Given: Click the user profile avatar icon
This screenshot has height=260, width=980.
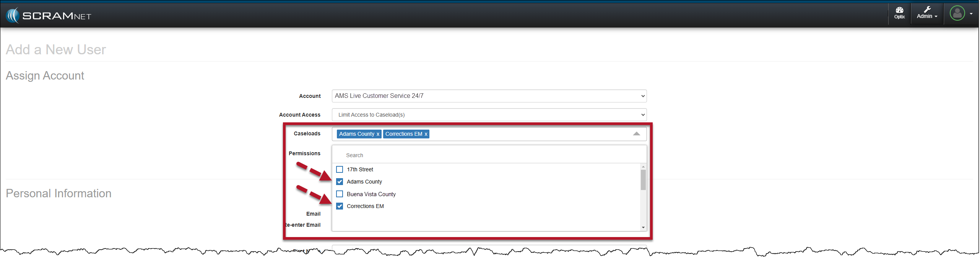Looking at the screenshot, I should (x=957, y=13).
